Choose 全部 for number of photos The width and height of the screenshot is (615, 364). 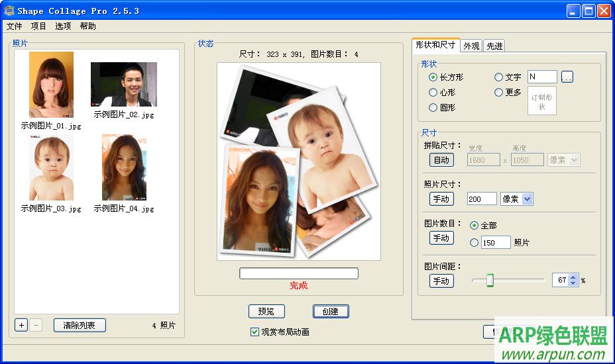pyautogui.click(x=483, y=225)
